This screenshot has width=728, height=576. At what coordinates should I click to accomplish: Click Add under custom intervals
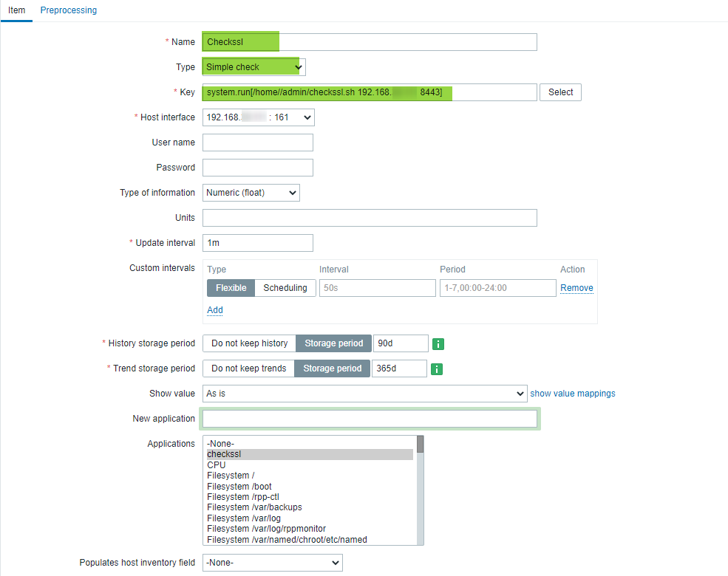coord(215,310)
